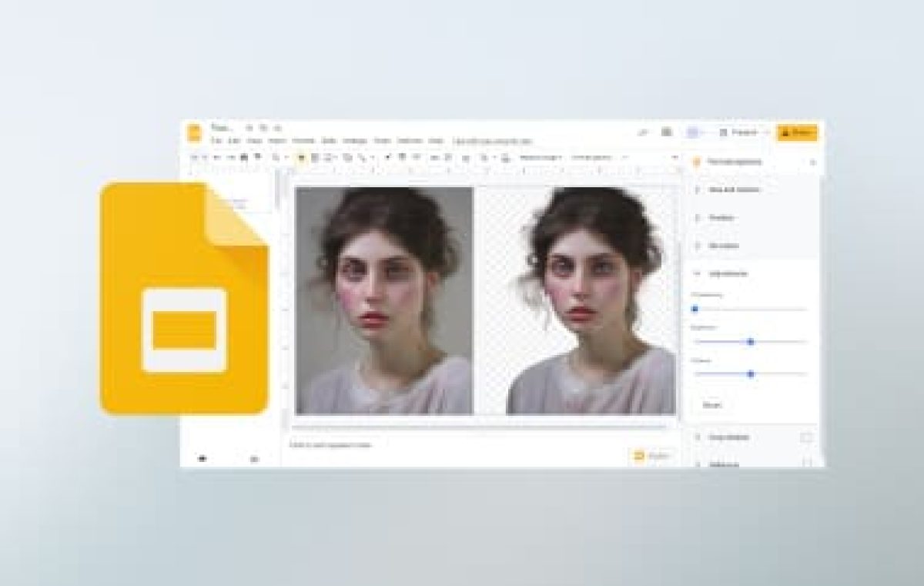Click Reset under the adjustment sliders
This screenshot has height=586, width=924.
(712, 404)
